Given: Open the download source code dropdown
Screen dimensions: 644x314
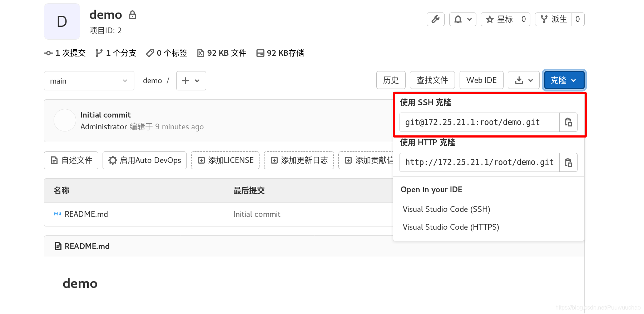Looking at the screenshot, I should [x=524, y=80].
